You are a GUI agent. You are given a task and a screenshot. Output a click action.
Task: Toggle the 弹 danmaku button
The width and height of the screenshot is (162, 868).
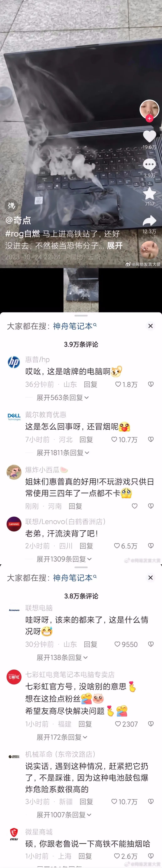click(11, 205)
